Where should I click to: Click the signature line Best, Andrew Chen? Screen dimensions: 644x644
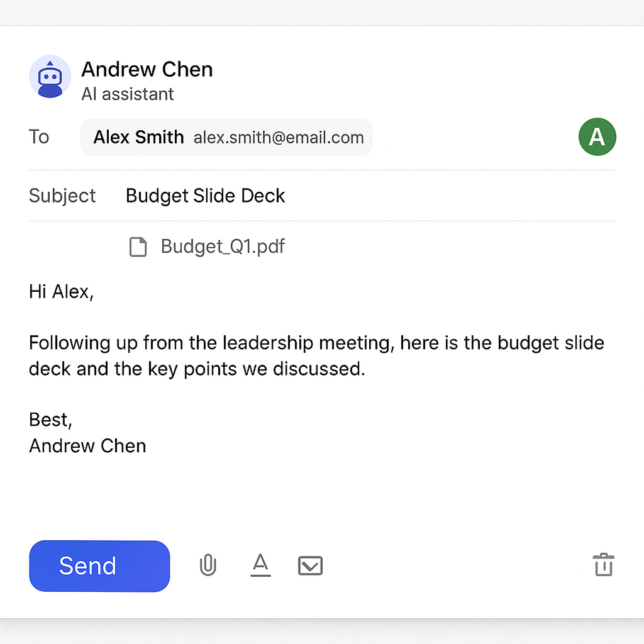(87, 433)
